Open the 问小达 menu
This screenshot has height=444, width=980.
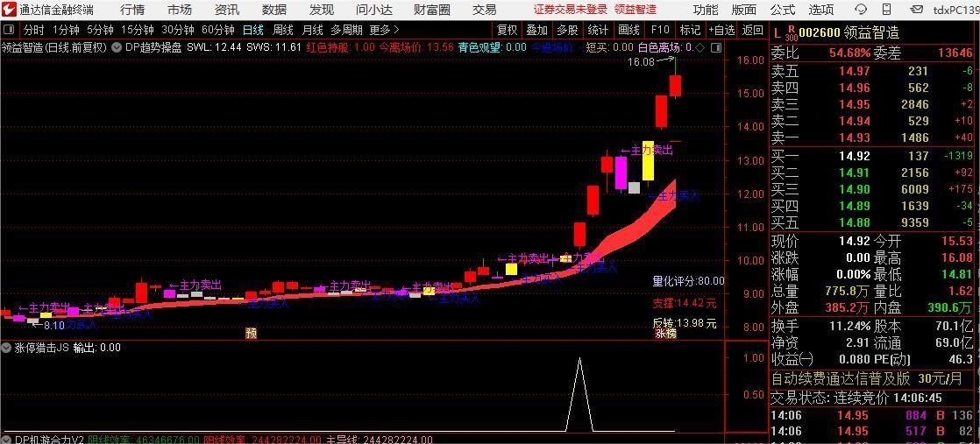tap(374, 10)
